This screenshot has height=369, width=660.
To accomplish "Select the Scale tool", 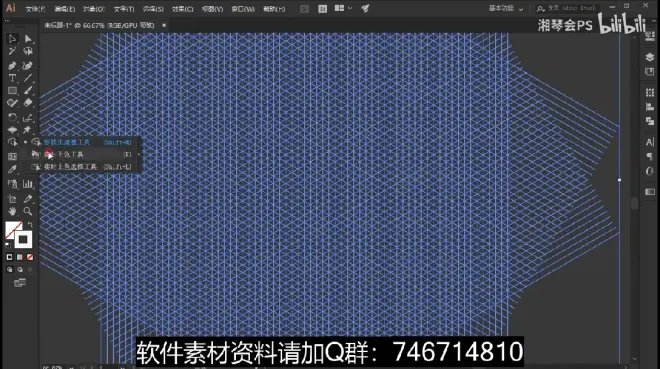I will pos(28,117).
